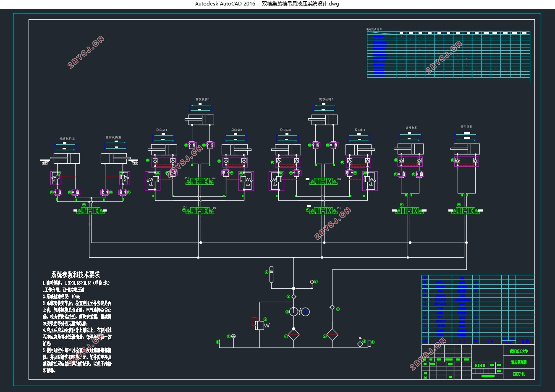
Task: Click the check valve above the pump
Action: pos(293,296)
